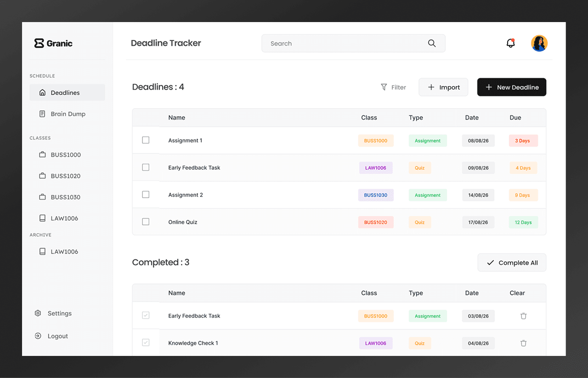Click the checkmark icon on Complete All
This screenshot has width=588, height=378.
point(490,263)
